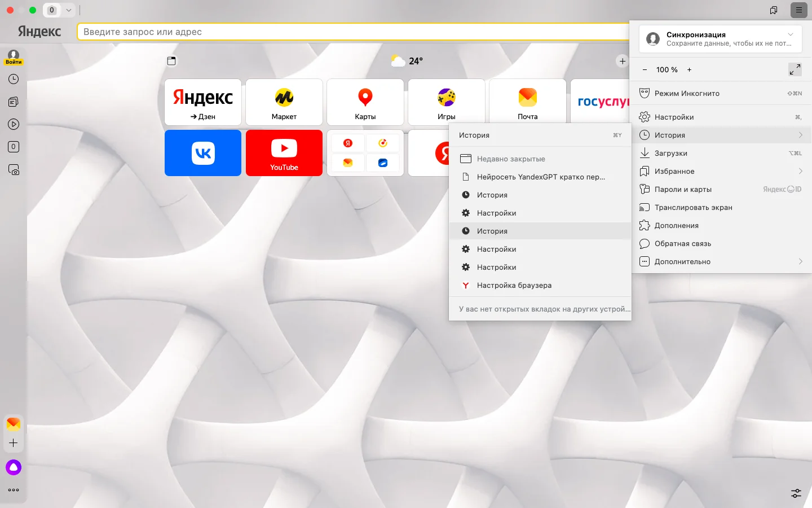Click the tab count button showing 0 in title bar
This screenshot has width=812, height=508.
[52, 10]
